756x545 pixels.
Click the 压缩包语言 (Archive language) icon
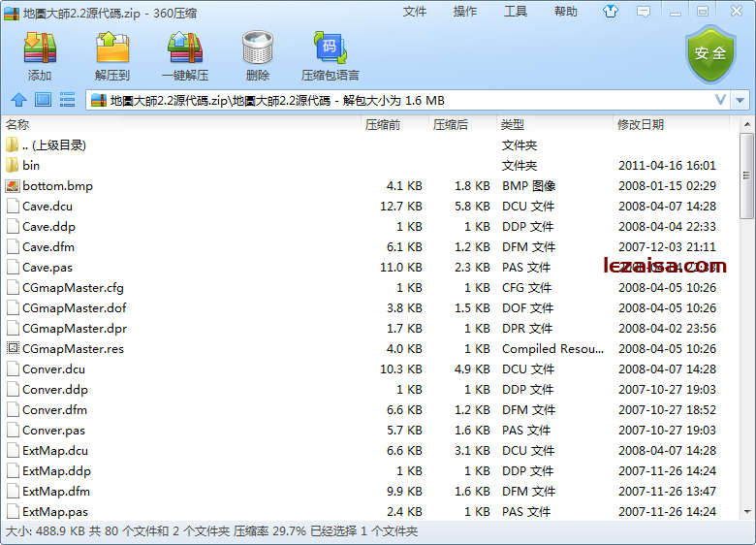pos(331,48)
